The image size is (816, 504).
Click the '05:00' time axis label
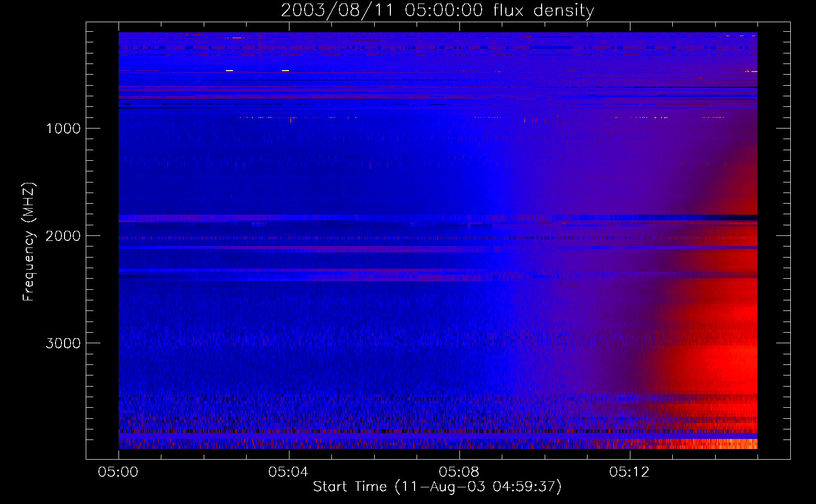coord(118,472)
